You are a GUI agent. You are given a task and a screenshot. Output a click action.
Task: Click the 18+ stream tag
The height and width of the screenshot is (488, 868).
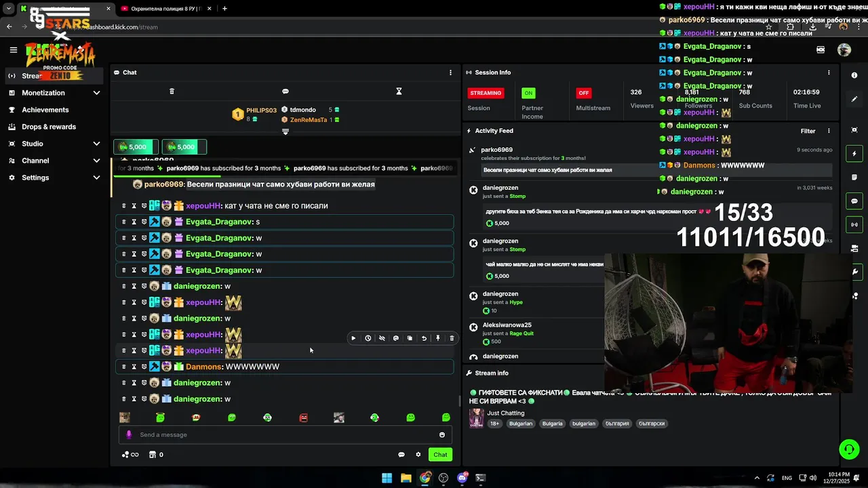tap(495, 424)
